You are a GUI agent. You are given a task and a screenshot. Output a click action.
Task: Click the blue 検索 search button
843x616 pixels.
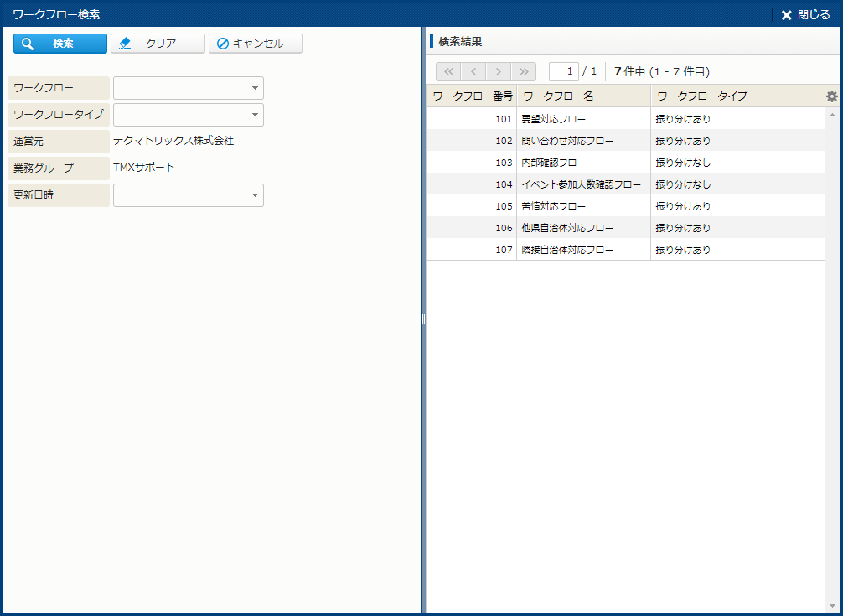coord(60,44)
